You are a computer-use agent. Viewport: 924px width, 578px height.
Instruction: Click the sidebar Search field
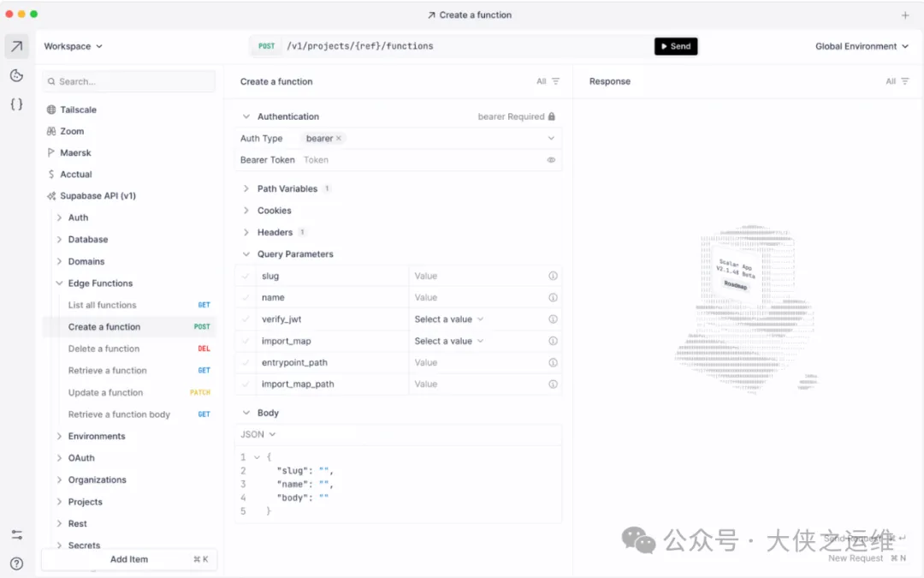129,82
